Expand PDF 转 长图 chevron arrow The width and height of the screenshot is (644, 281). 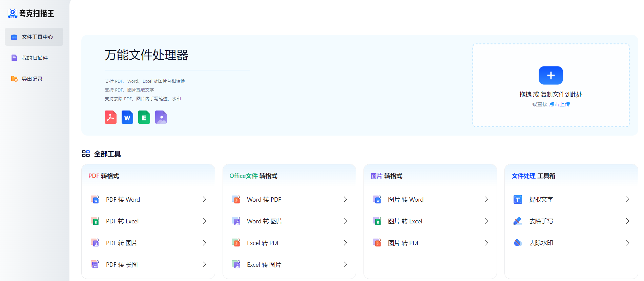pyautogui.click(x=204, y=264)
